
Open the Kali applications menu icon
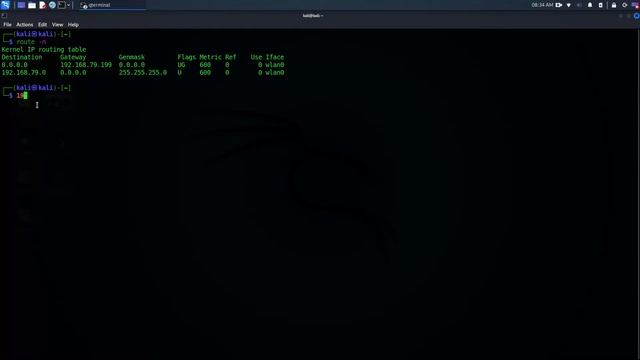tap(5, 5)
